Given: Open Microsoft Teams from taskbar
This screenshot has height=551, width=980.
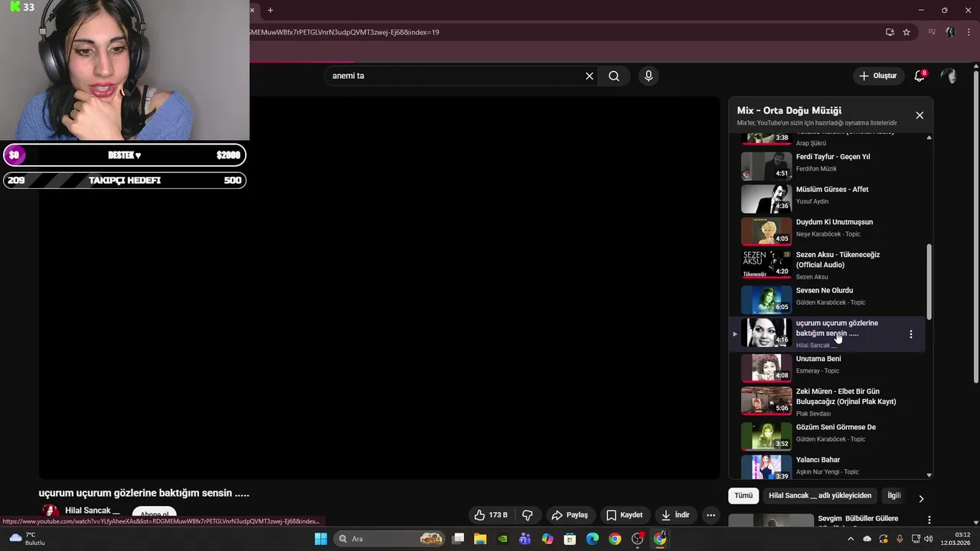Looking at the screenshot, I should tap(524, 539).
